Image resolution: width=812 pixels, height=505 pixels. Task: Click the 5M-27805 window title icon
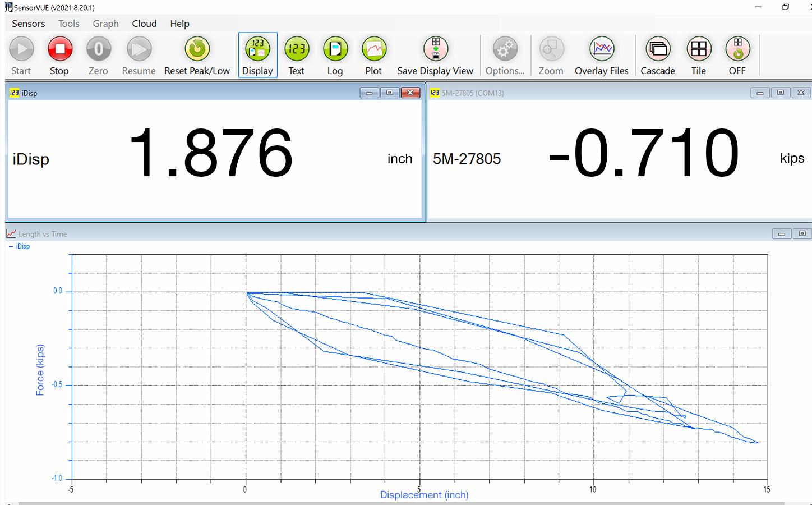pyautogui.click(x=435, y=93)
